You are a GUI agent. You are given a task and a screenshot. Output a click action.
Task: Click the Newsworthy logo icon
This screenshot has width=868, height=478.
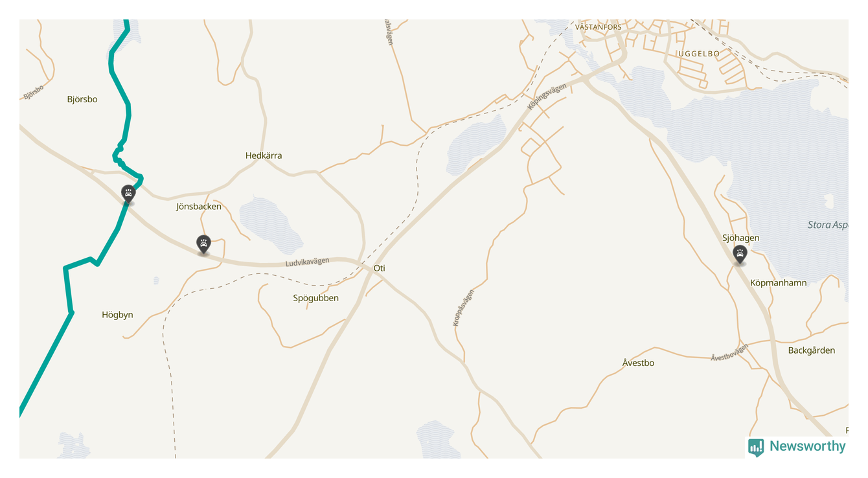click(756, 448)
